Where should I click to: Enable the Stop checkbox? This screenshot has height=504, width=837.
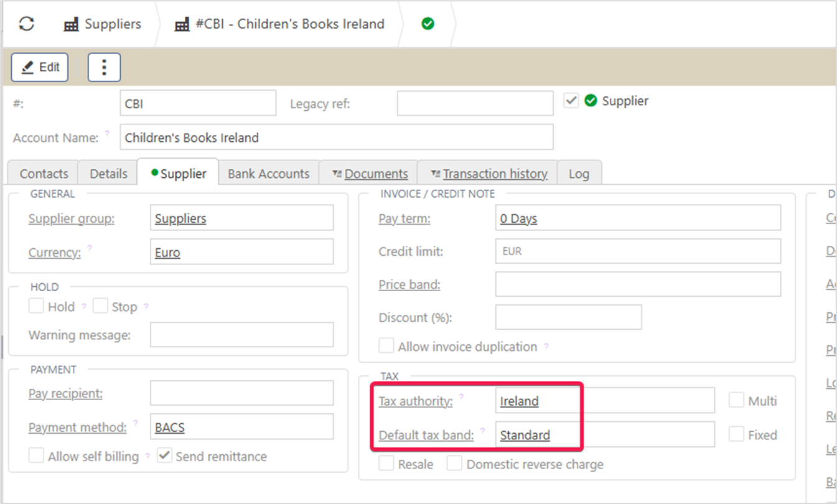pos(100,306)
